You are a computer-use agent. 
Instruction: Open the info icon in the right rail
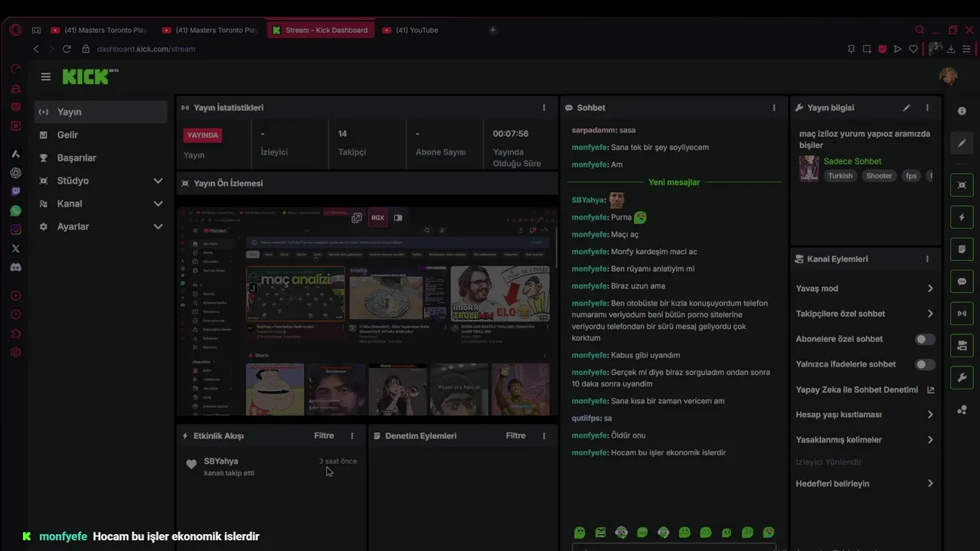962,111
